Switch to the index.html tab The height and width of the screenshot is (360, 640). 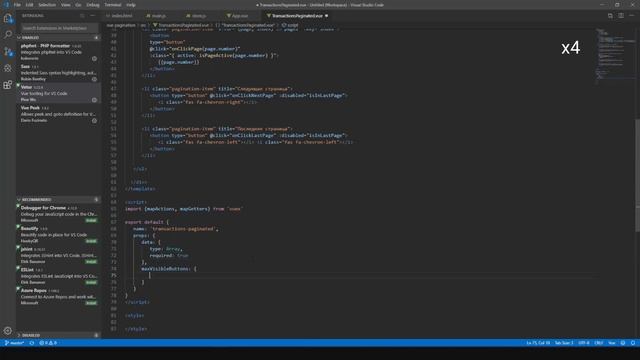[x=121, y=16]
